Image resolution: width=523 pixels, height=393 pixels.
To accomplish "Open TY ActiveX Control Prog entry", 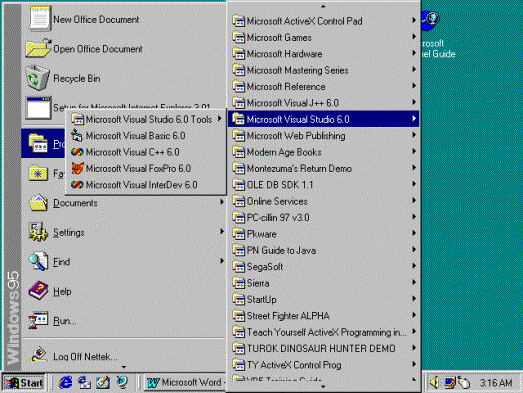I will 323,365.
